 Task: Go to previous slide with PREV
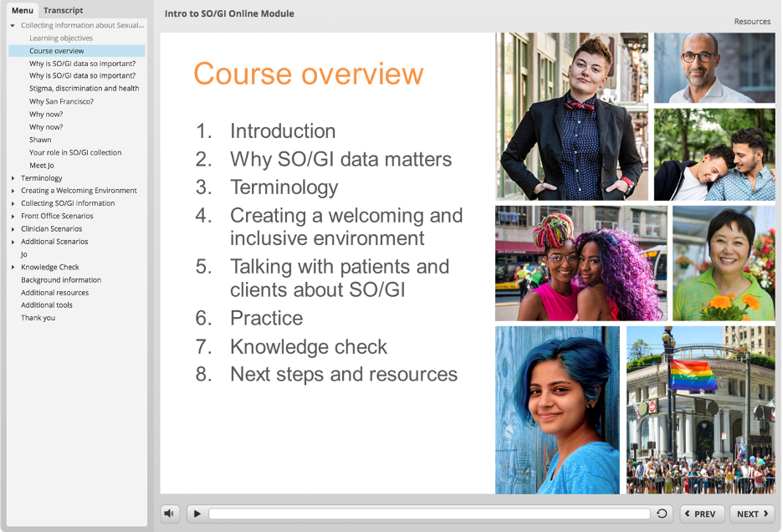click(x=702, y=514)
